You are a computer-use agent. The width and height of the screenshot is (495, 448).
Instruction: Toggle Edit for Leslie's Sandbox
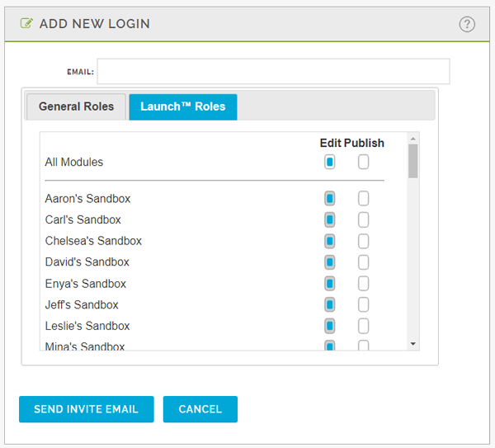point(329,326)
